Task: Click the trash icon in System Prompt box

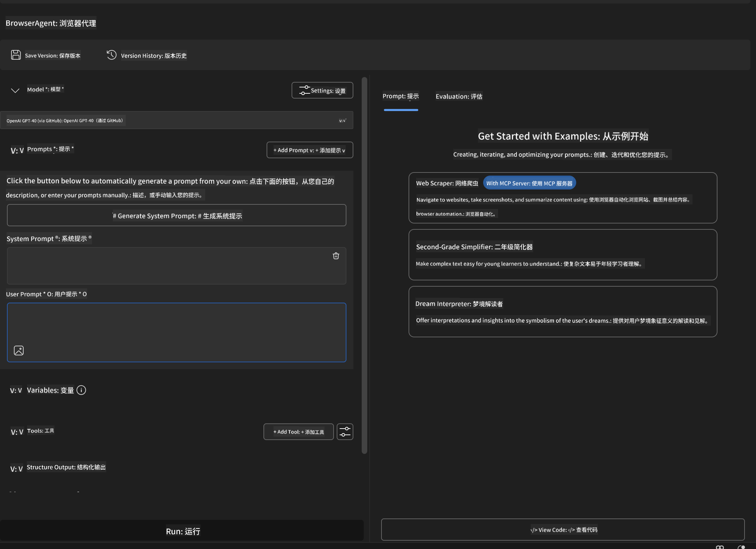Action: [336, 256]
